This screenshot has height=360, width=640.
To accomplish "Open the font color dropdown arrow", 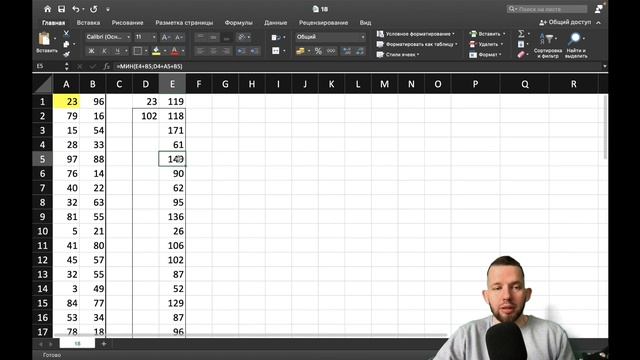I will (183, 51).
